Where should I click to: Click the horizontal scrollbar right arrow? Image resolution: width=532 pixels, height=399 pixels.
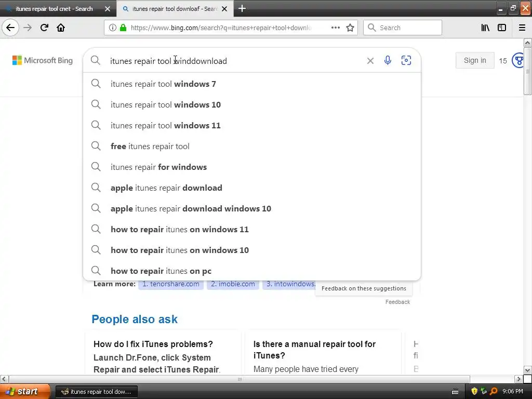(x=518, y=379)
